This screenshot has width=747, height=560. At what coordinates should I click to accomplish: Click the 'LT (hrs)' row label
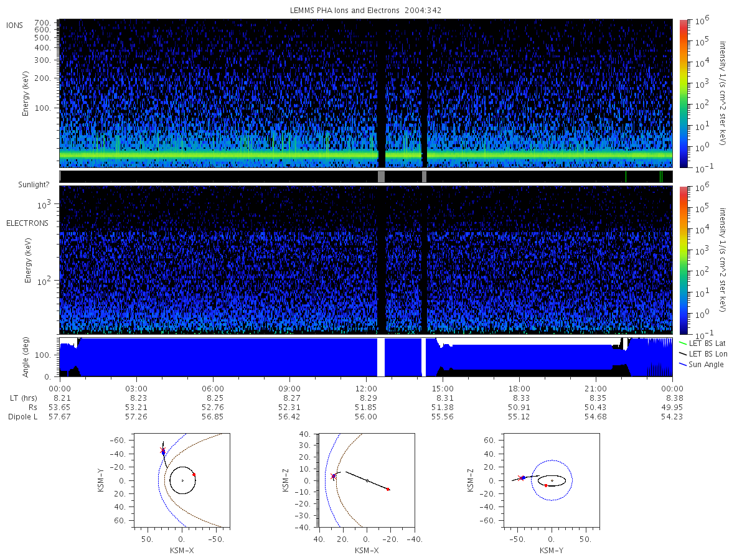point(23,398)
